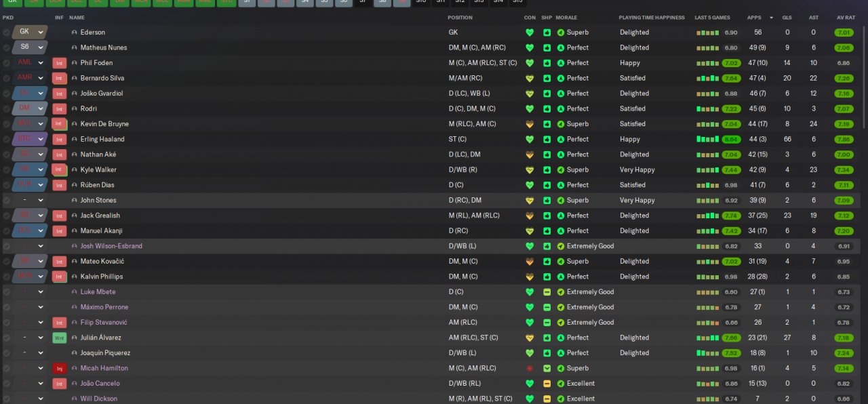Click the person icon next to John Stones
Viewport: 868px width, 404px height.
pos(74,200)
